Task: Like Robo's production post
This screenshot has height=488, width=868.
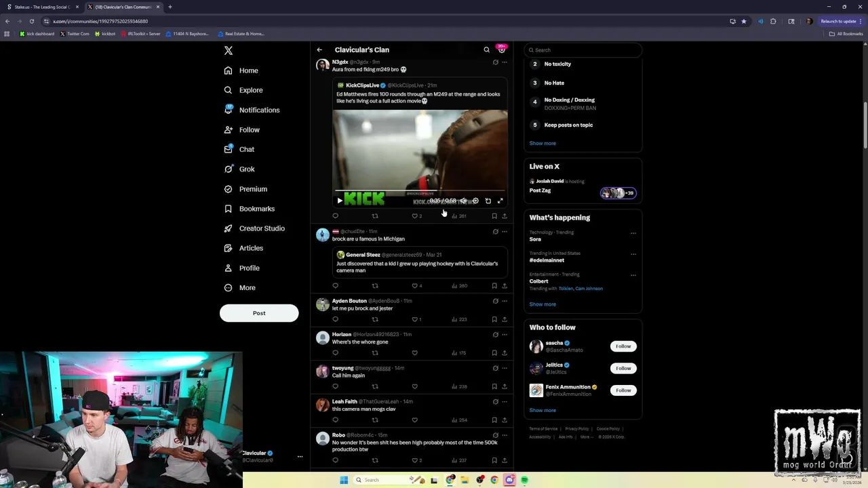Action: (x=415, y=460)
